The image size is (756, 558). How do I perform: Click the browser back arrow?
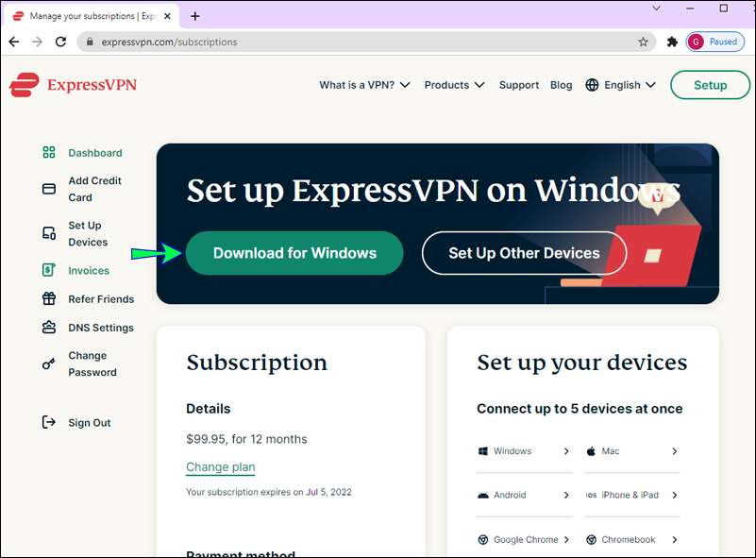[14, 42]
